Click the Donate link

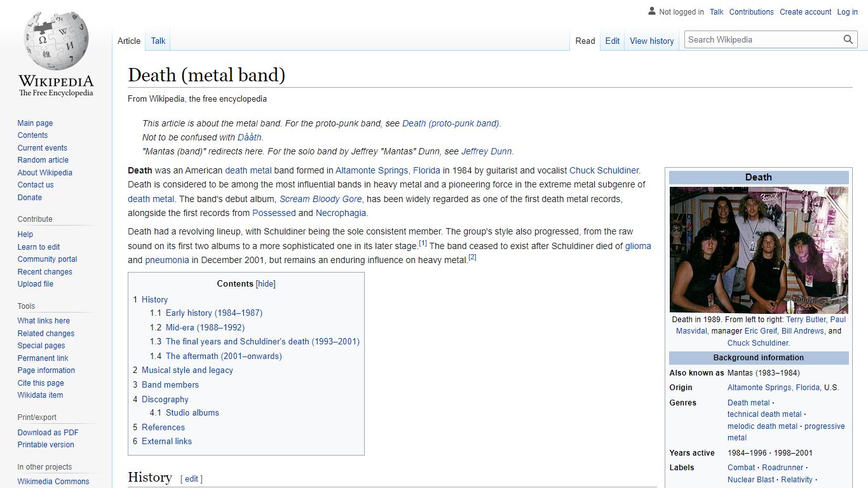[29, 198]
